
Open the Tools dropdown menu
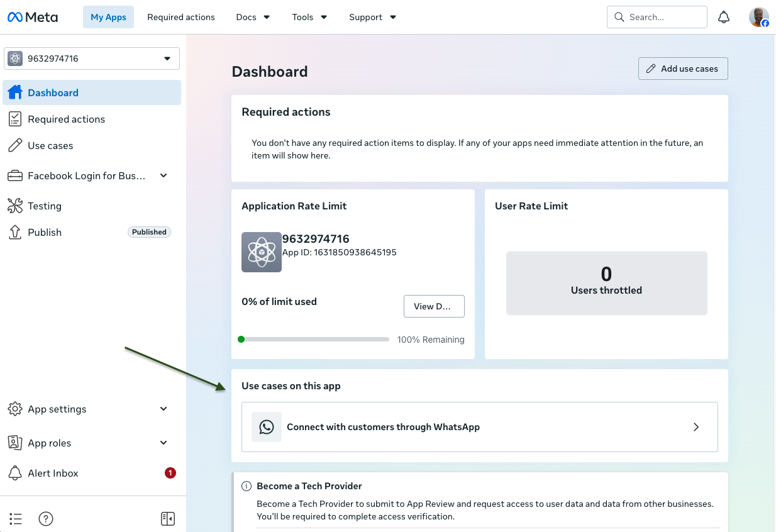click(x=309, y=17)
